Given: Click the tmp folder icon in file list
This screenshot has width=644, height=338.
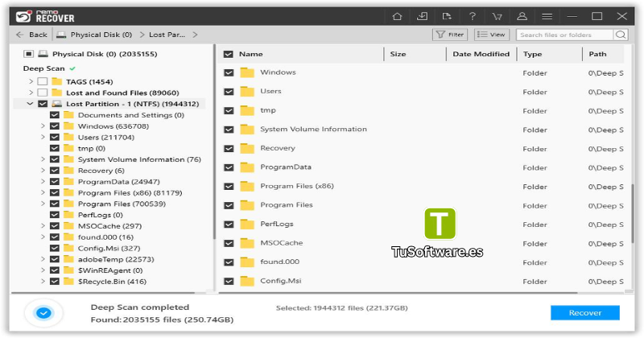Looking at the screenshot, I should click(x=247, y=110).
